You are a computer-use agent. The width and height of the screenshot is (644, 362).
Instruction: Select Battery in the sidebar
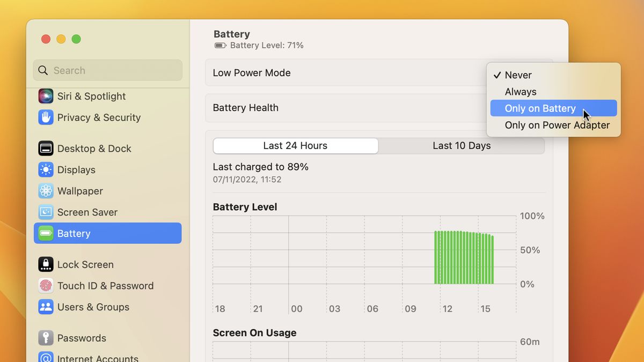(107, 233)
